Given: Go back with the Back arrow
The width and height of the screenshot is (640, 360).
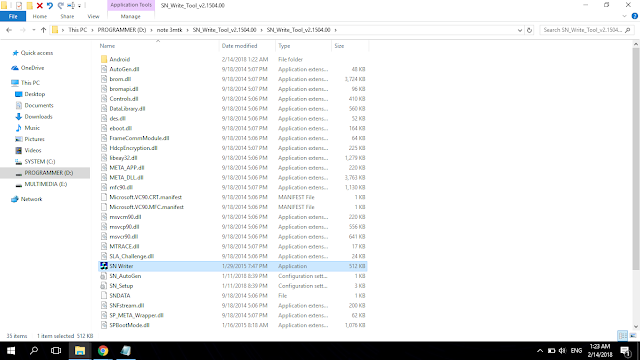Looking at the screenshot, I should coord(9,30).
